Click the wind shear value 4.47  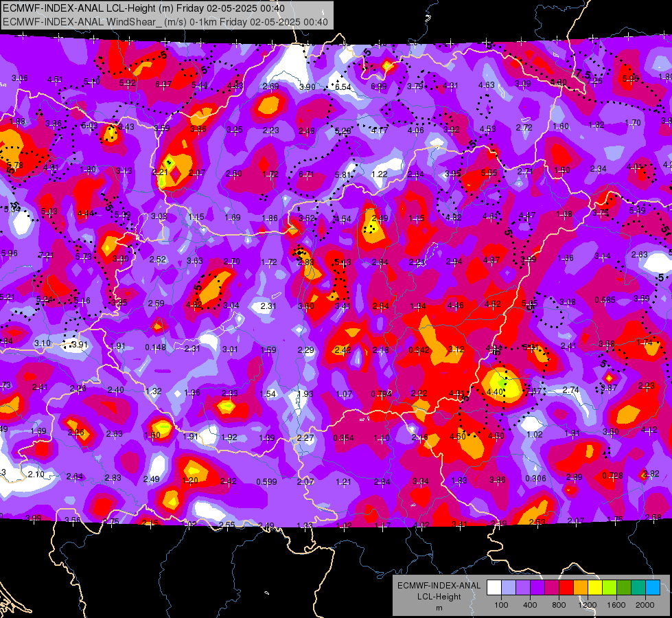pos(527,216)
